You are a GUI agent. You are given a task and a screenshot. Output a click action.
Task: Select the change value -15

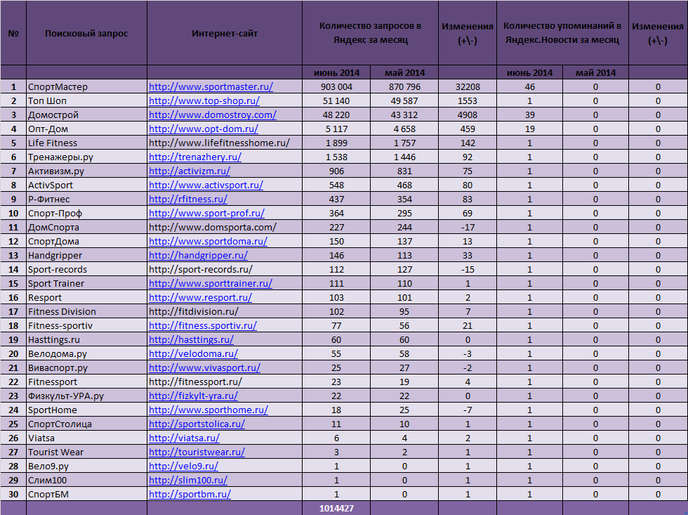[x=467, y=269]
